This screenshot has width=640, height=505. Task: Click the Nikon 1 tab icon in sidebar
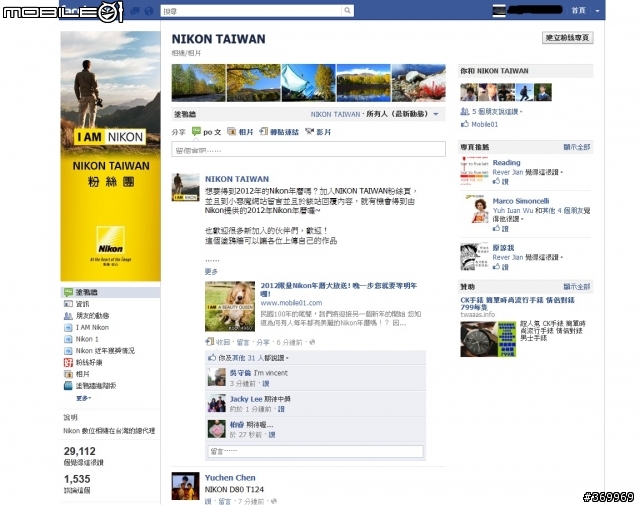(x=68, y=339)
